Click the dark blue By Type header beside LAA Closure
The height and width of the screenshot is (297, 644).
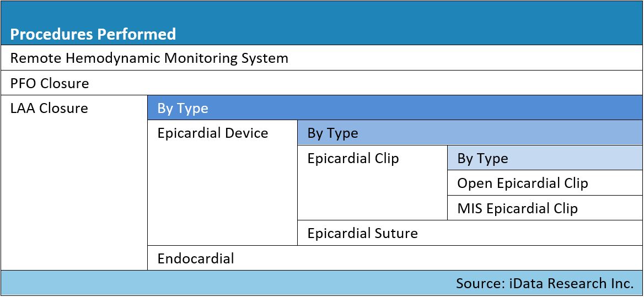tap(395, 108)
